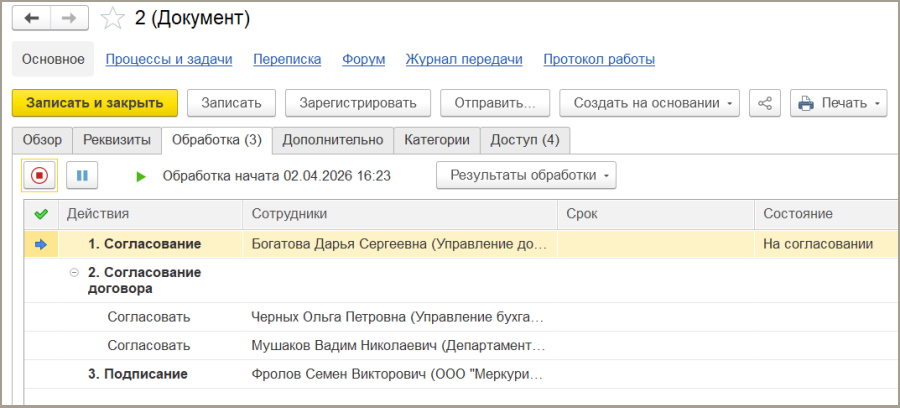Pause processing with the pause button
Viewport: 900px width, 408px height.
click(x=82, y=175)
